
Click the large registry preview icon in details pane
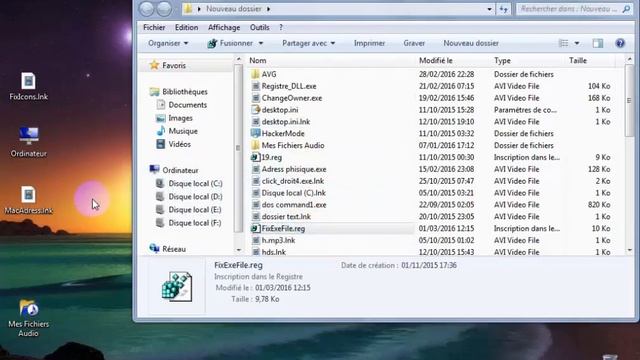177,287
